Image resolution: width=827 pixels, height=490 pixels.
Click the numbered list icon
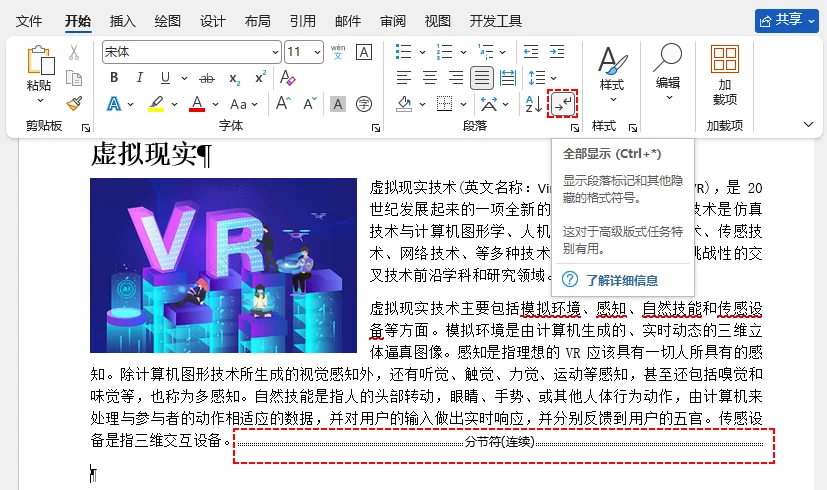pyautogui.click(x=445, y=52)
